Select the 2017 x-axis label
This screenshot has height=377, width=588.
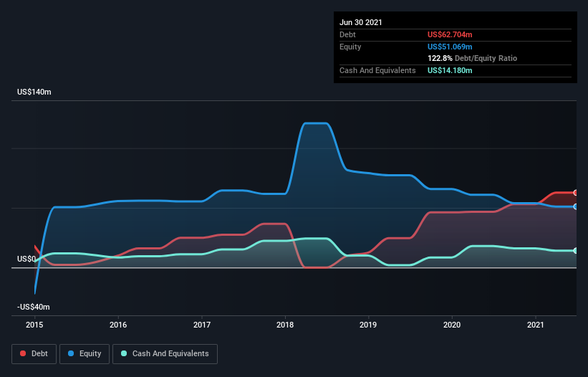[x=202, y=325]
